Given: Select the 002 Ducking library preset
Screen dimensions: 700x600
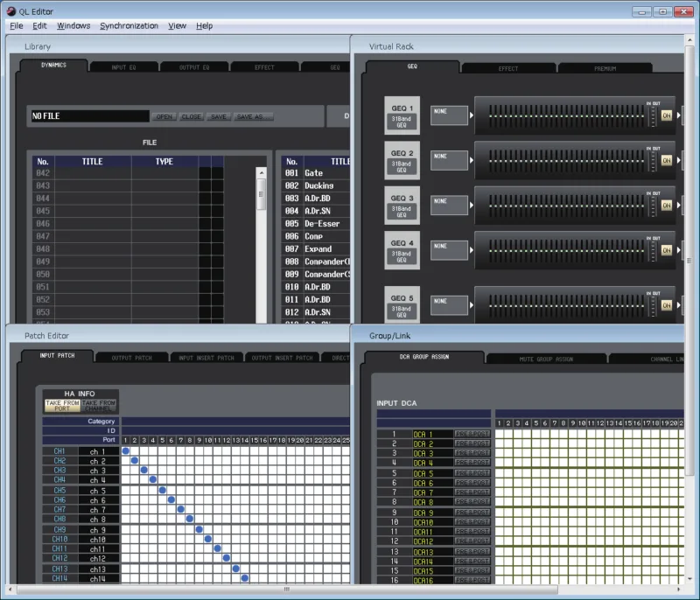Looking at the screenshot, I should click(x=317, y=185).
